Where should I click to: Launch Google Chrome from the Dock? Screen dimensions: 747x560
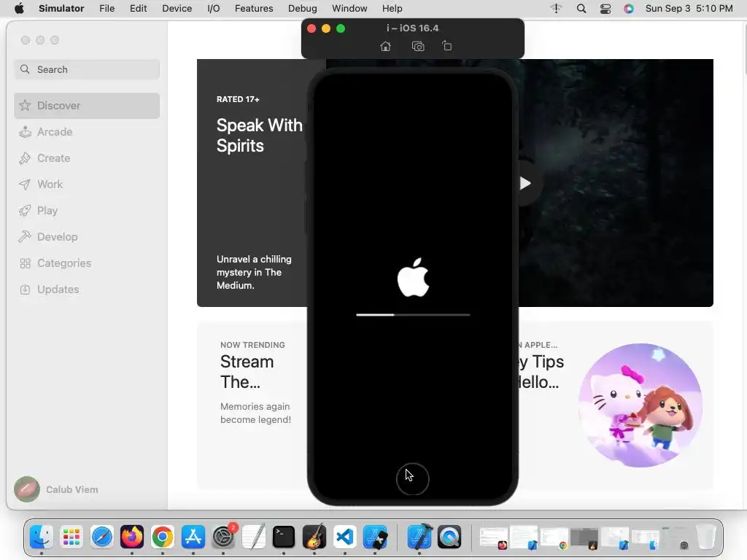(163, 537)
